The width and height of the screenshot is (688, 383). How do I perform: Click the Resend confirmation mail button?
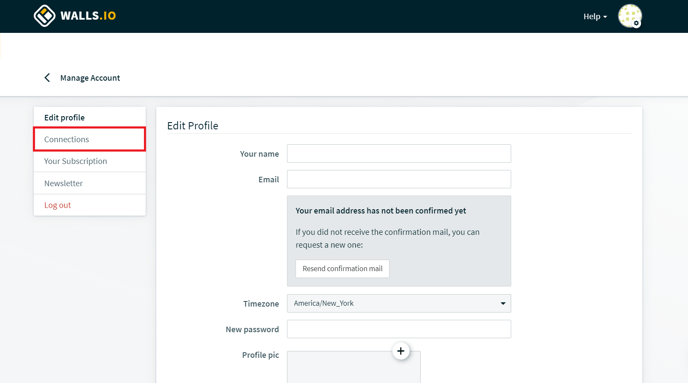click(x=342, y=268)
